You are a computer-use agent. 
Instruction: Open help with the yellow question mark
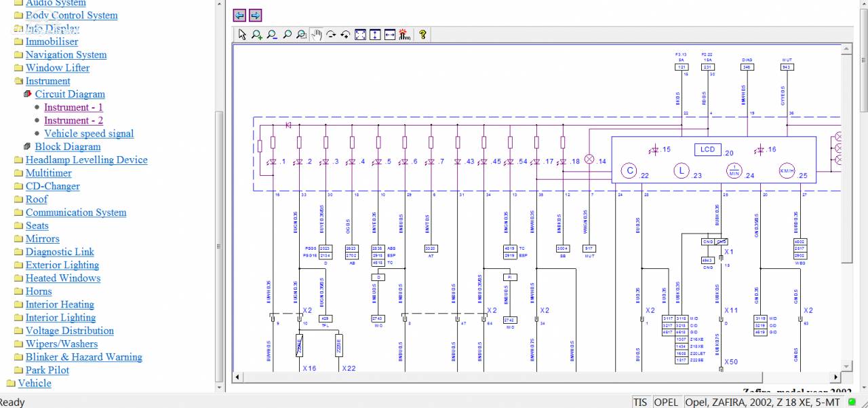click(x=422, y=35)
